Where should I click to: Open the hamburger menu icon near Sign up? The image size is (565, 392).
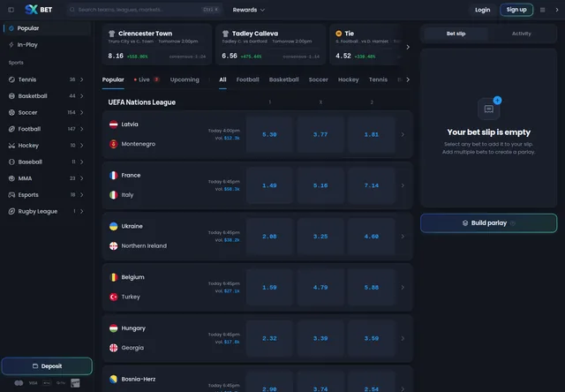pos(542,10)
